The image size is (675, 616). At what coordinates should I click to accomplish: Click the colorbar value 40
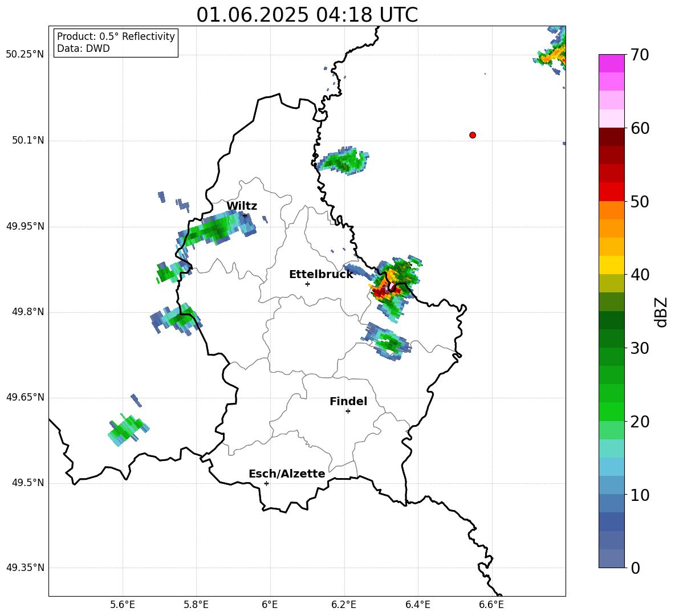[x=640, y=275]
